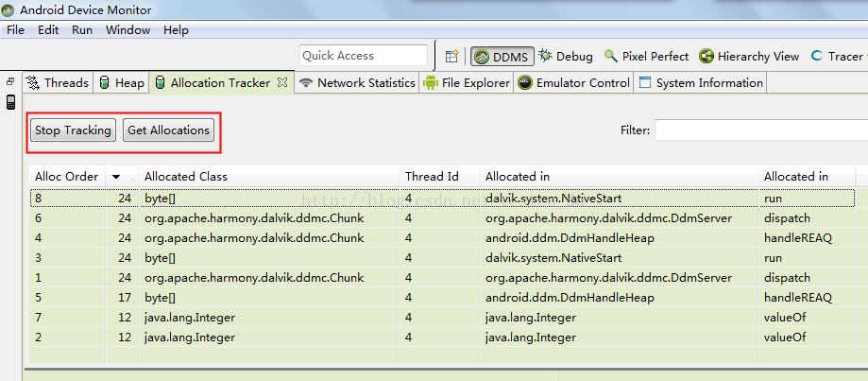Screen dimensions: 868x381
Task: Switch to the Emulator Control tab
Action: point(574,82)
